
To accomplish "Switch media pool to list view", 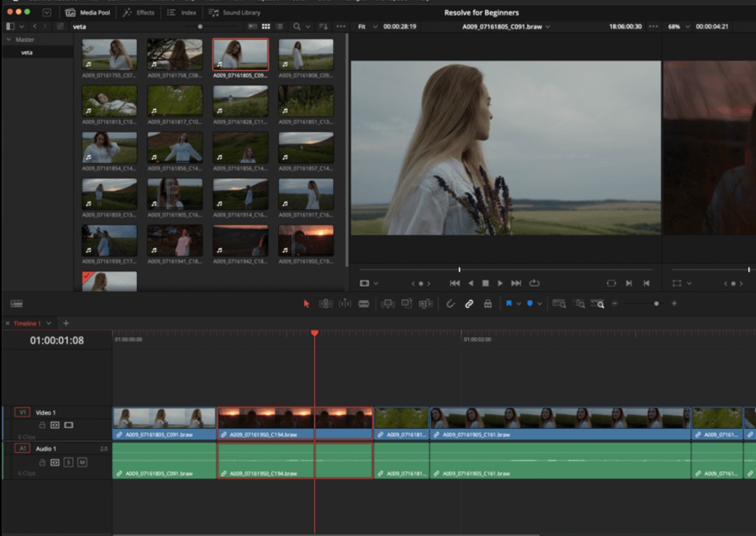I will pyautogui.click(x=279, y=26).
